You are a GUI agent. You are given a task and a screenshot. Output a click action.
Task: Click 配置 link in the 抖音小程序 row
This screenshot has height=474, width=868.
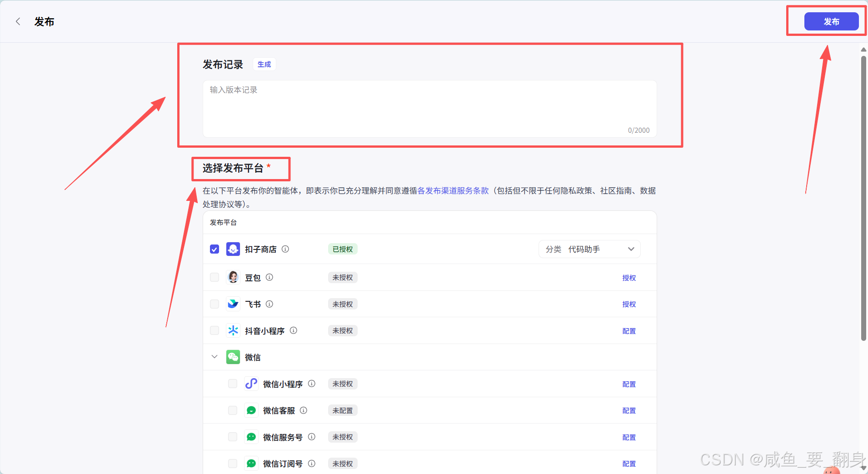point(629,331)
